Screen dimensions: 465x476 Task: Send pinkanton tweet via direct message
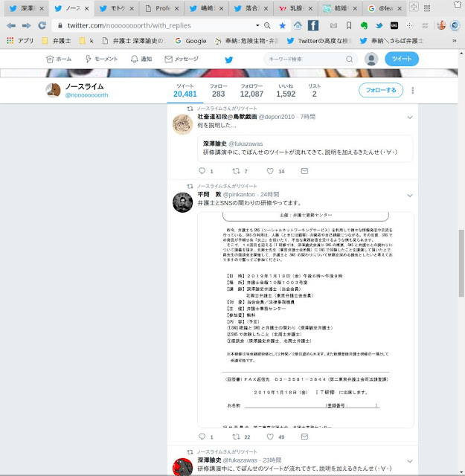tap(304, 437)
